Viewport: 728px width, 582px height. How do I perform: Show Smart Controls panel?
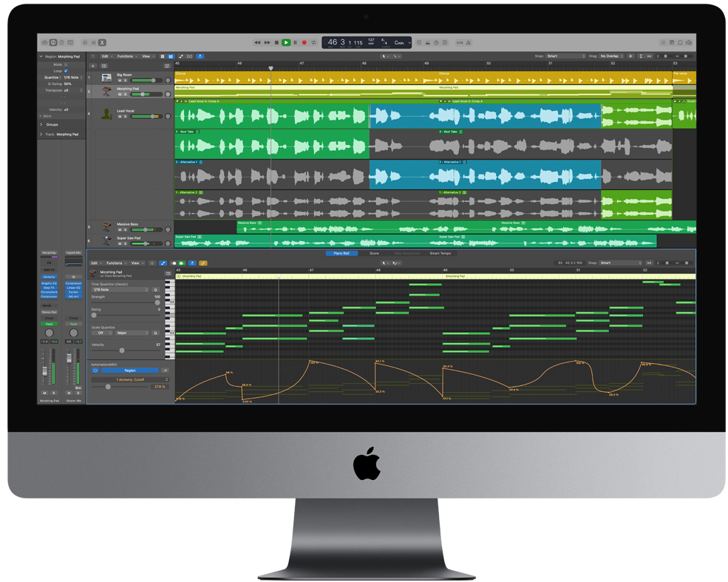tap(84, 43)
